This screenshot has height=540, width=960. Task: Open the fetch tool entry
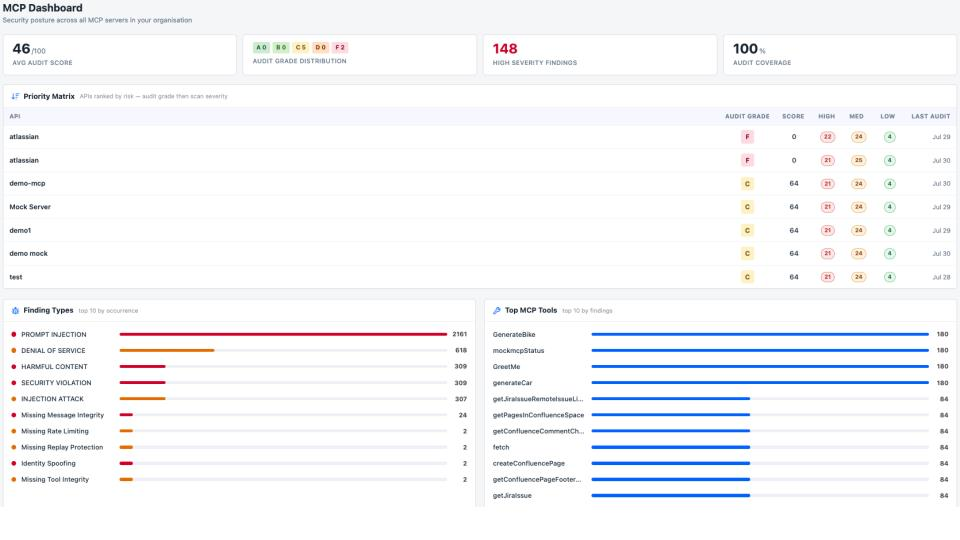click(501, 448)
